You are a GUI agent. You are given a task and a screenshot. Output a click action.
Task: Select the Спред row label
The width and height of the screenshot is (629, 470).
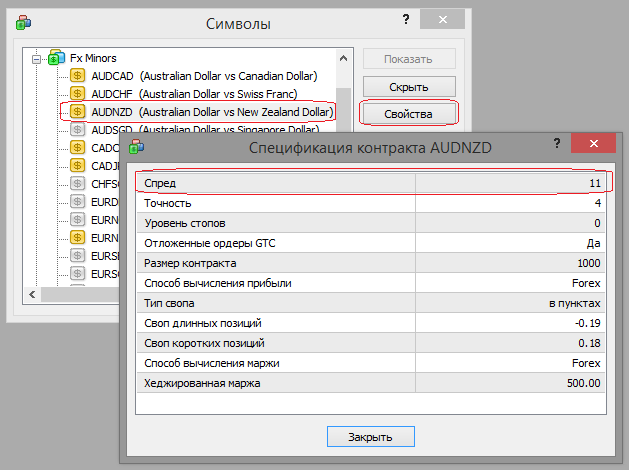pos(160,183)
